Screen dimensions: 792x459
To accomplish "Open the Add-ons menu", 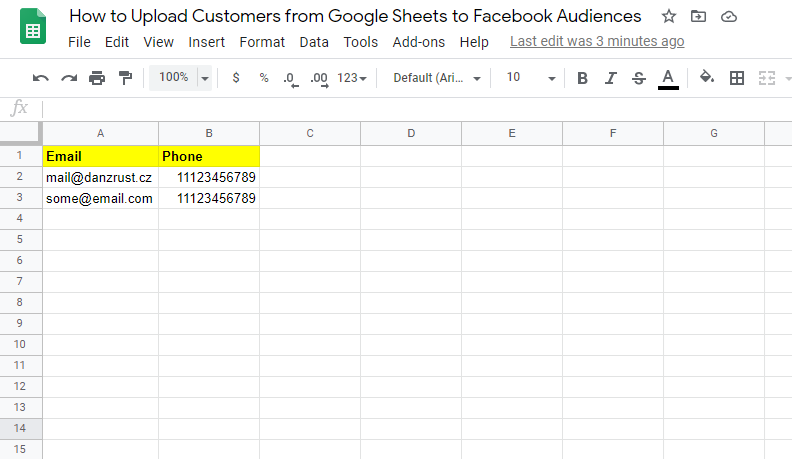I will (x=418, y=42).
